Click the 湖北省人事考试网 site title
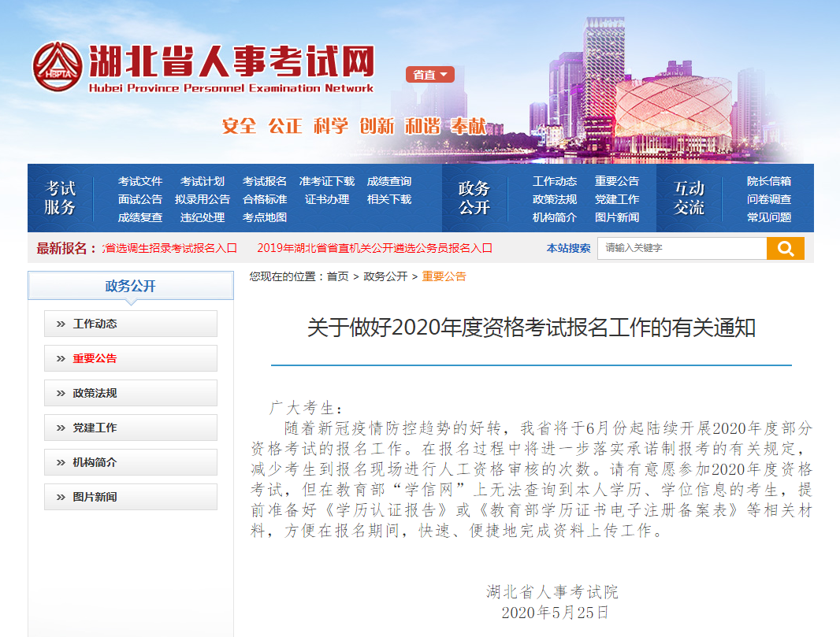The width and height of the screenshot is (840, 637). click(x=232, y=61)
